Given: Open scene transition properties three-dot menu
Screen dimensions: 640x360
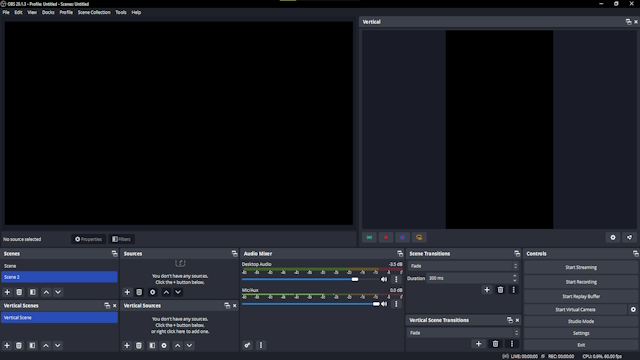Looking at the screenshot, I should click(x=513, y=290).
